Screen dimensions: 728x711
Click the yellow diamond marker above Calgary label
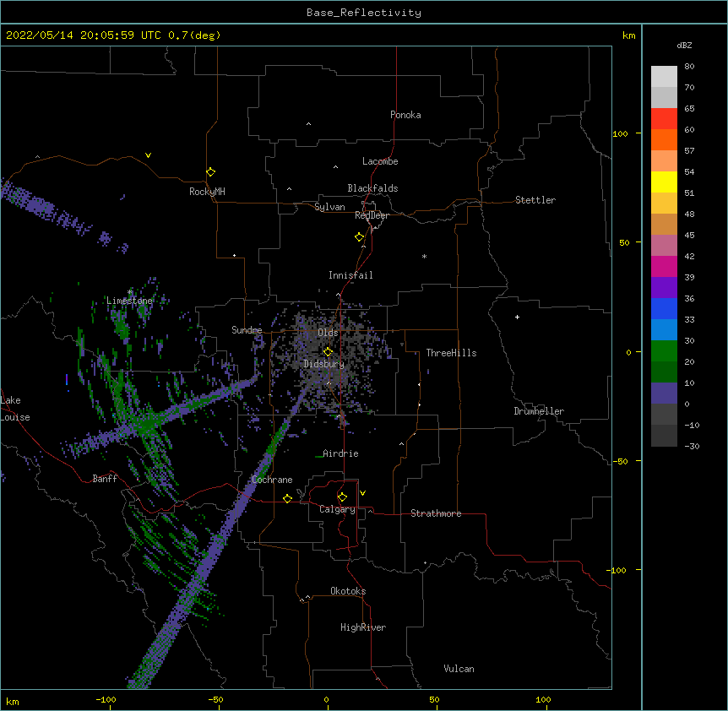coord(342,497)
